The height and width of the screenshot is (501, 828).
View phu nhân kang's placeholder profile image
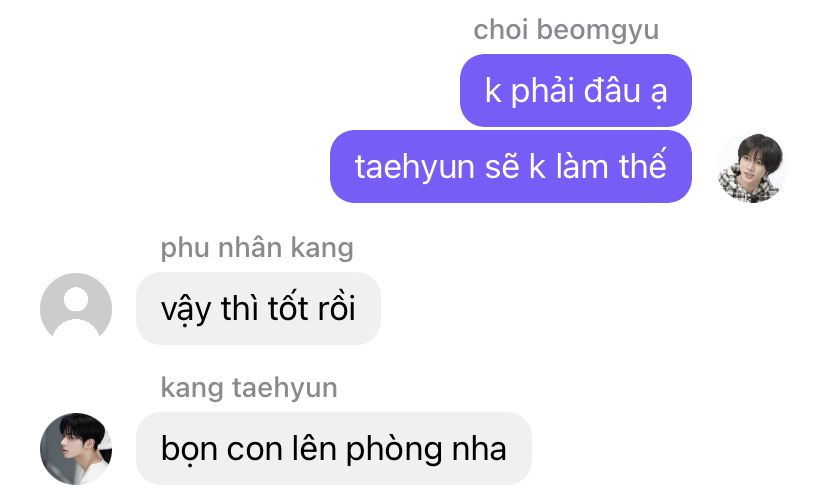[76, 308]
